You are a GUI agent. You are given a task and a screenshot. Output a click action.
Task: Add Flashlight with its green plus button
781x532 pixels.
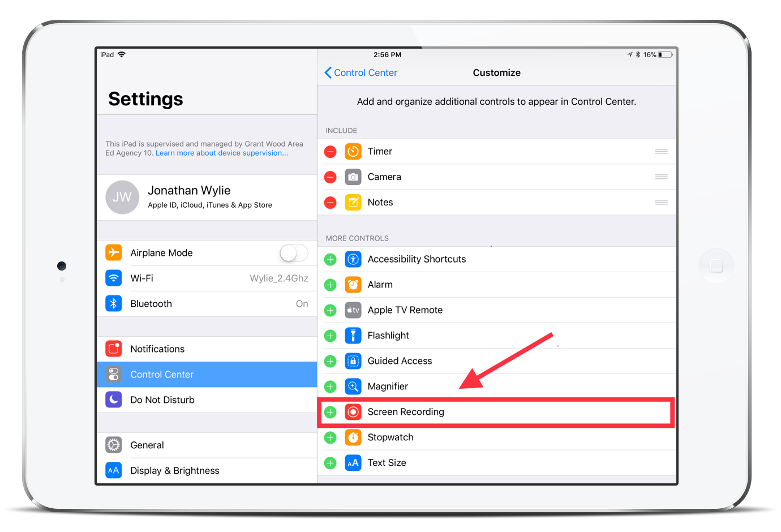pos(331,336)
